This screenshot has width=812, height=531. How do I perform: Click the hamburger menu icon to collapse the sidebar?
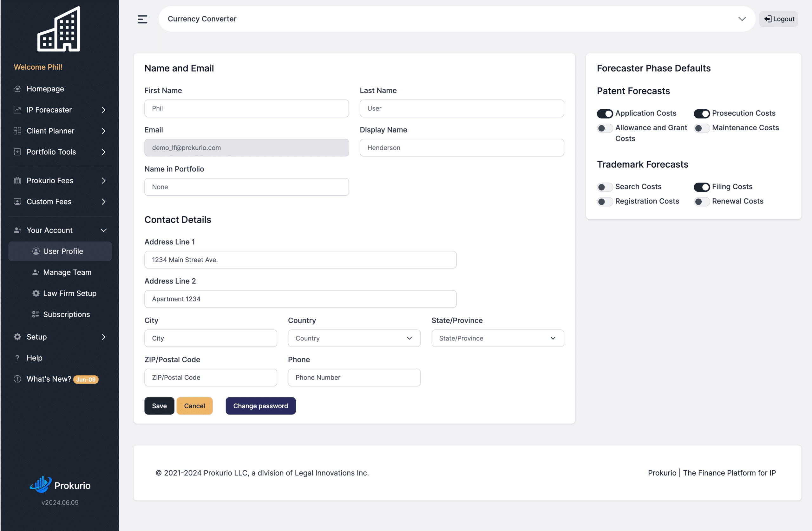(x=142, y=19)
